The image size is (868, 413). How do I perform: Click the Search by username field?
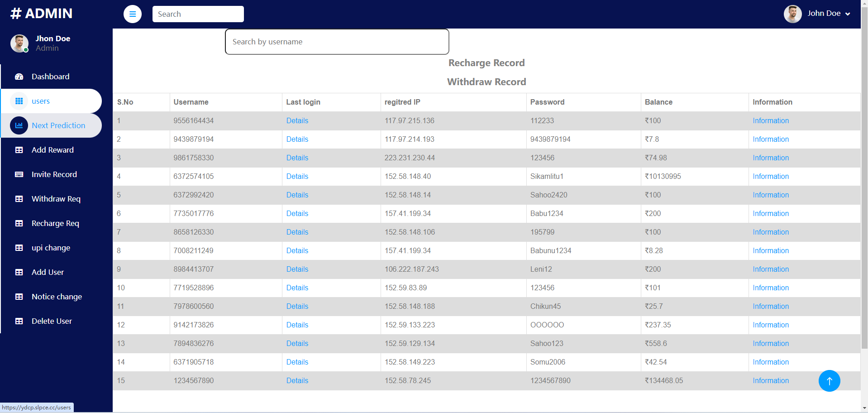(337, 42)
